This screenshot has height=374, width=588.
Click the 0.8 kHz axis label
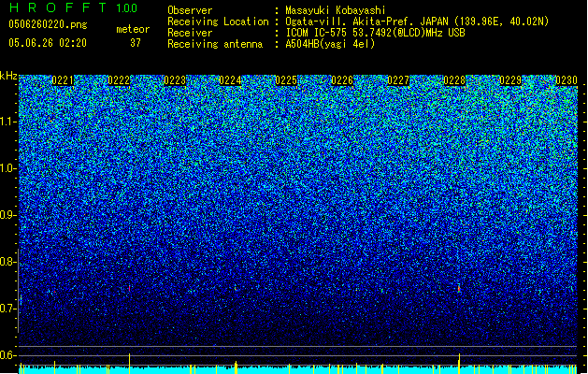[x=8, y=262]
